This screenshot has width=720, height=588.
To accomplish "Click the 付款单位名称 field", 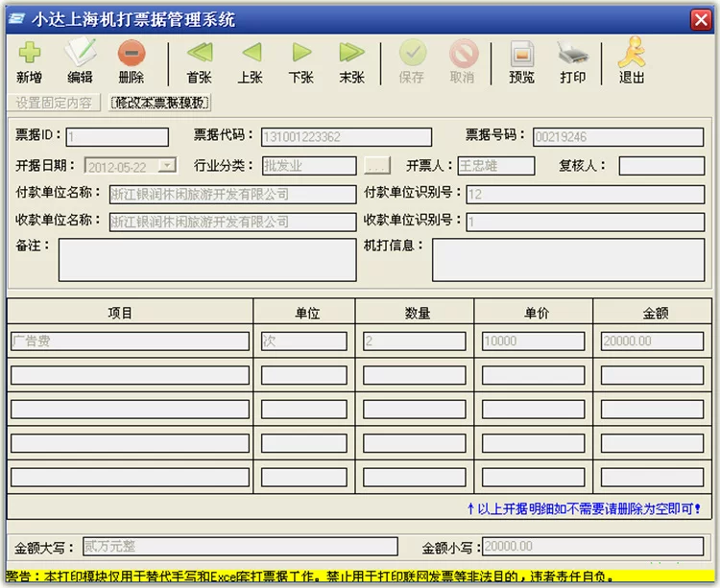I will 233,194.
